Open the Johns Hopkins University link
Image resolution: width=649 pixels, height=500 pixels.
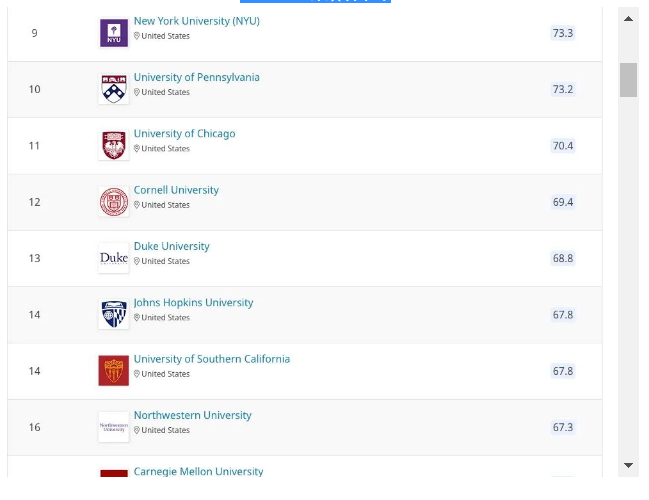[193, 303]
